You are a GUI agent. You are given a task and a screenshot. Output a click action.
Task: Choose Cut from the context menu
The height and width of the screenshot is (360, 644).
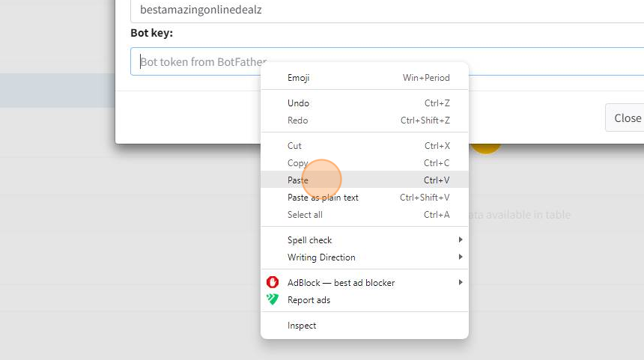coord(364,146)
